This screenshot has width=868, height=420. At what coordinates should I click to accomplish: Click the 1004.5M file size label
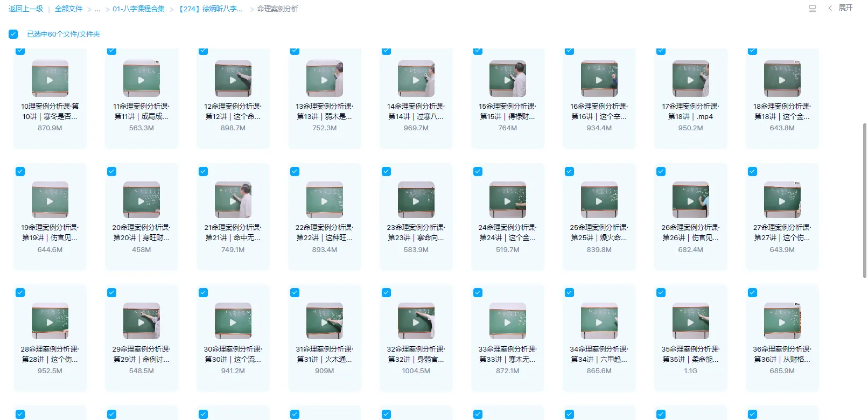pyautogui.click(x=416, y=371)
